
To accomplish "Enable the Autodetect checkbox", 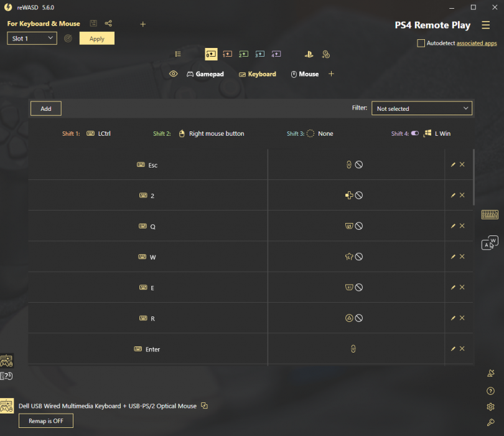I will [421, 44].
